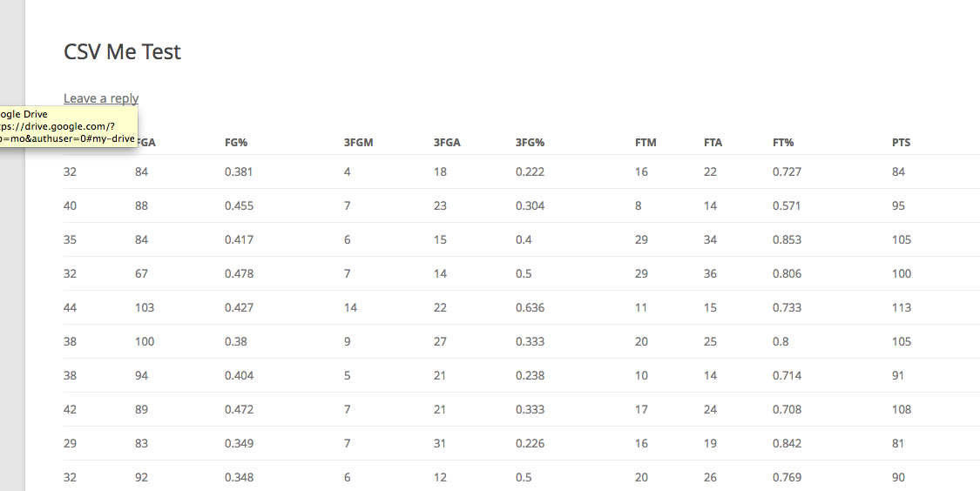Select the 0.222 three-point percentage cell
Viewport: 980px width, 491px height.
530,172
